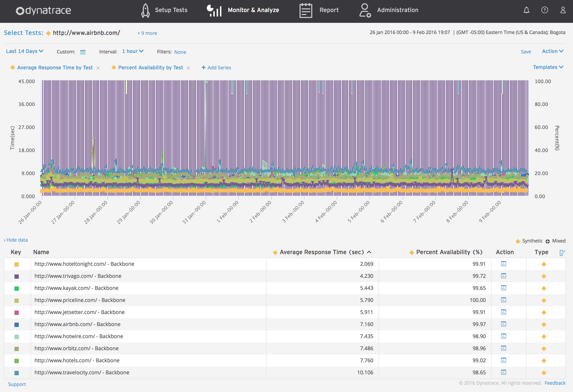Viewport: 573px width, 392px height.
Task: Open Percent Availability by Test series
Action: coord(150,67)
